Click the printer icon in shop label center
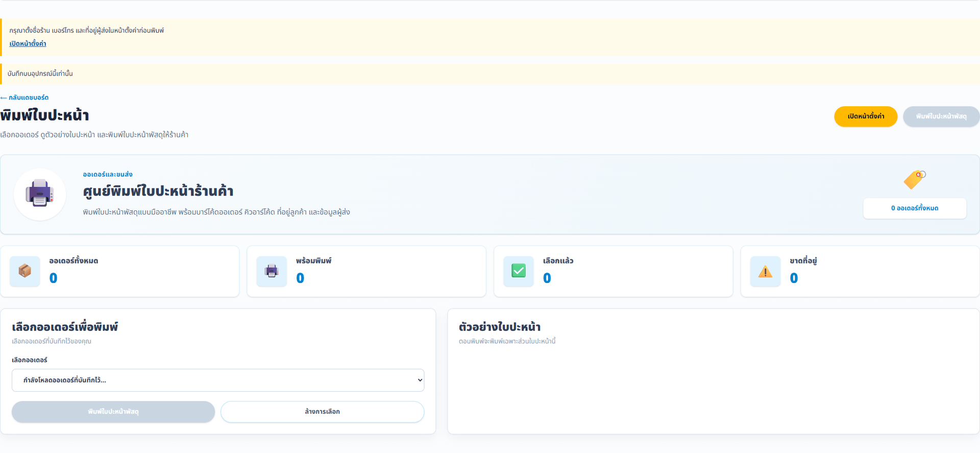This screenshot has width=980, height=453. pos(40,194)
